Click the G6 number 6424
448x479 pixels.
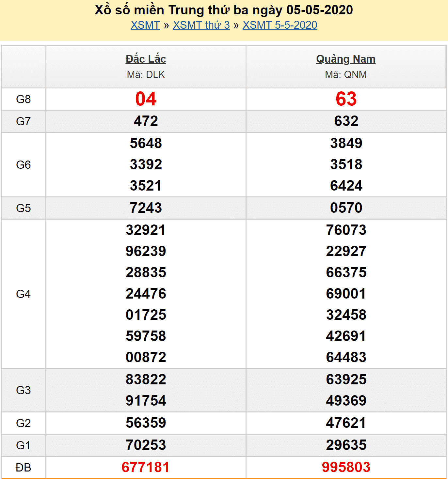click(x=346, y=186)
